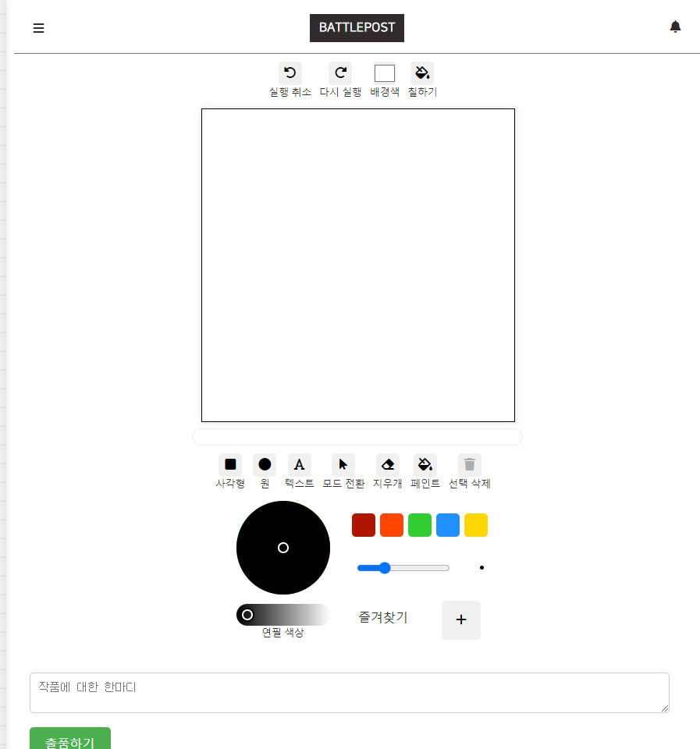The height and width of the screenshot is (749, 700).
Task: Select the circle (원) shape tool
Action: (265, 465)
